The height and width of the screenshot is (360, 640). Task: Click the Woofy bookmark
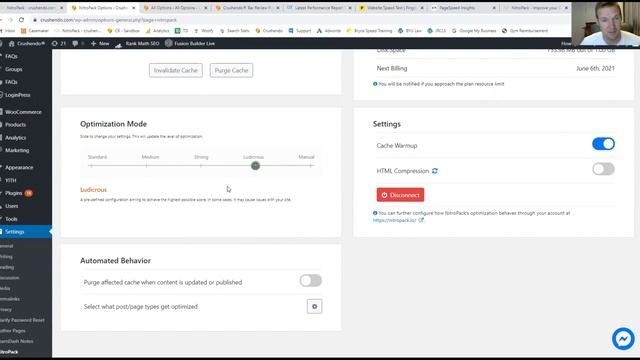coord(204,31)
